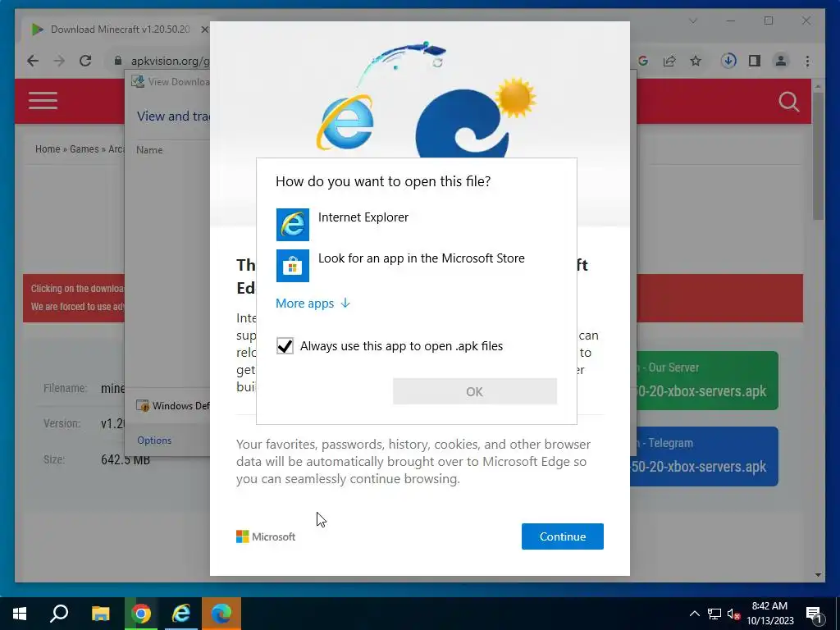
Task: Click the page vertical scrollbar thumb
Action: (x=818, y=155)
